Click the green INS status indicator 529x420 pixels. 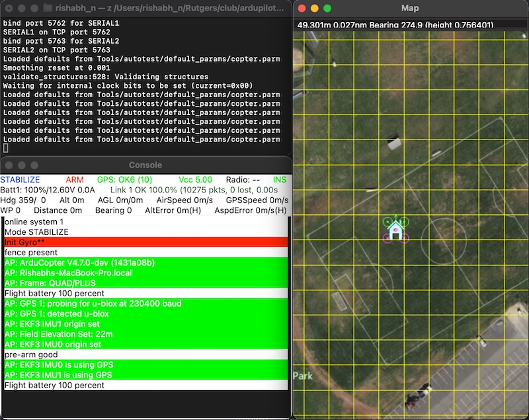(x=280, y=180)
